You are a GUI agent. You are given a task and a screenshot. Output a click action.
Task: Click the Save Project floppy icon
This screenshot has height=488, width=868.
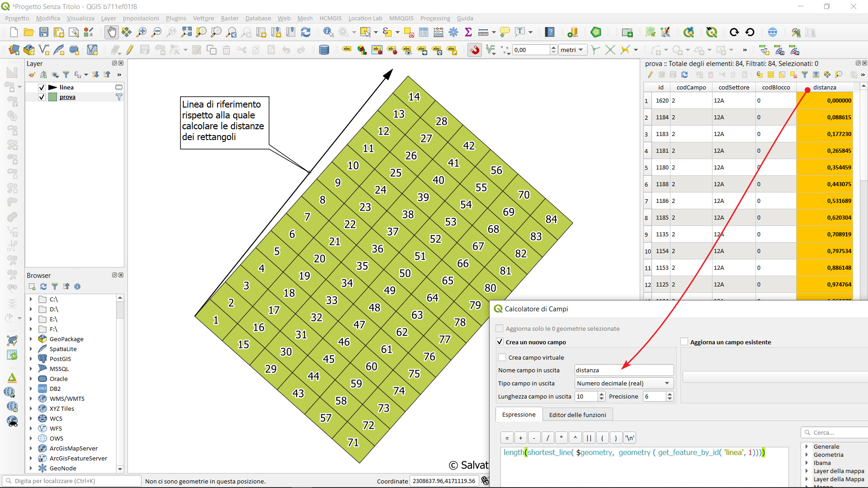(x=44, y=32)
